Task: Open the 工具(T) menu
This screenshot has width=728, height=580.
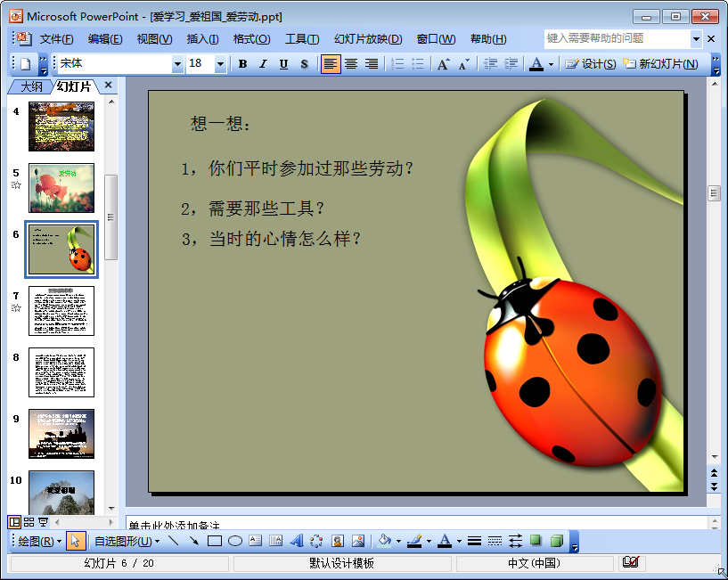Action: (302, 39)
